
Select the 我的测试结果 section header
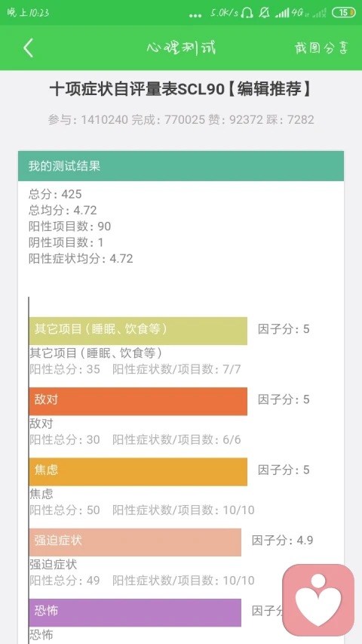click(181, 166)
